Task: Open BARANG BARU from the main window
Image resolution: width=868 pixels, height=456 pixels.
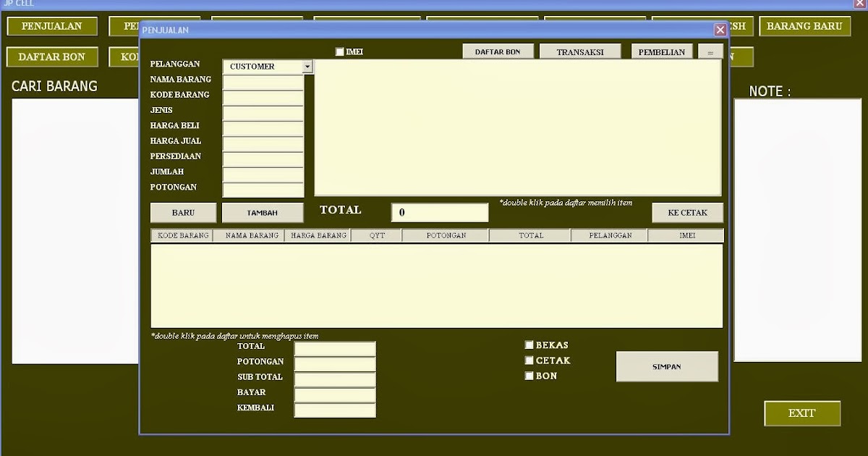Action: pyautogui.click(x=805, y=25)
